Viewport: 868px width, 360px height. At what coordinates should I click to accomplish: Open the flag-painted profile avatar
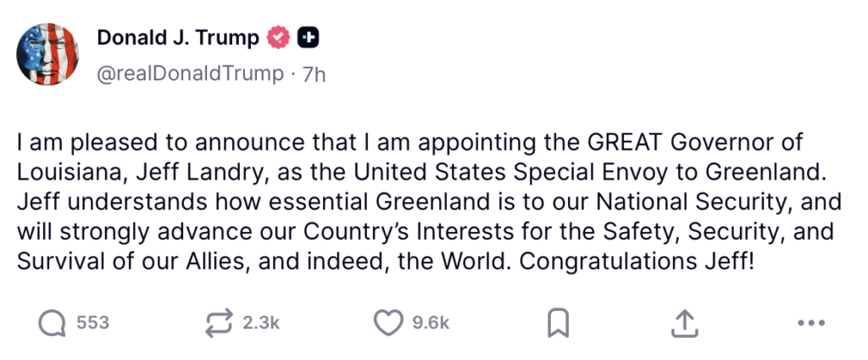pyautogui.click(x=48, y=53)
